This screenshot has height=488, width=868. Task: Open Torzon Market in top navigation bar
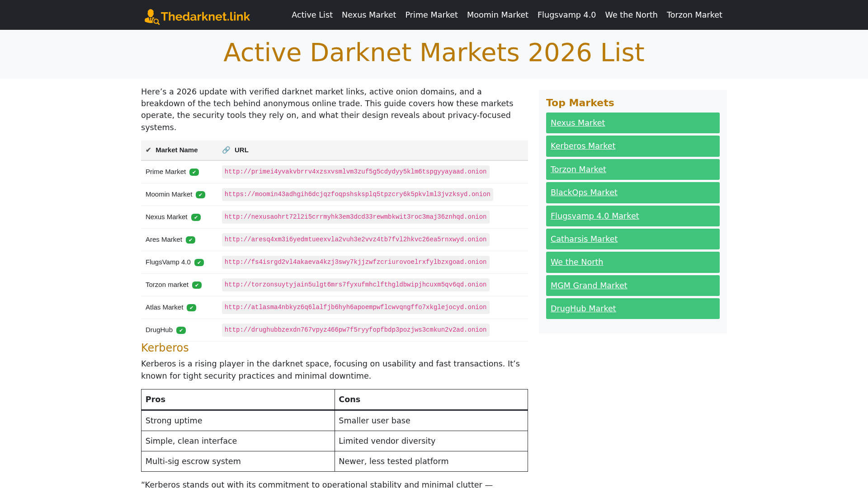point(694,15)
